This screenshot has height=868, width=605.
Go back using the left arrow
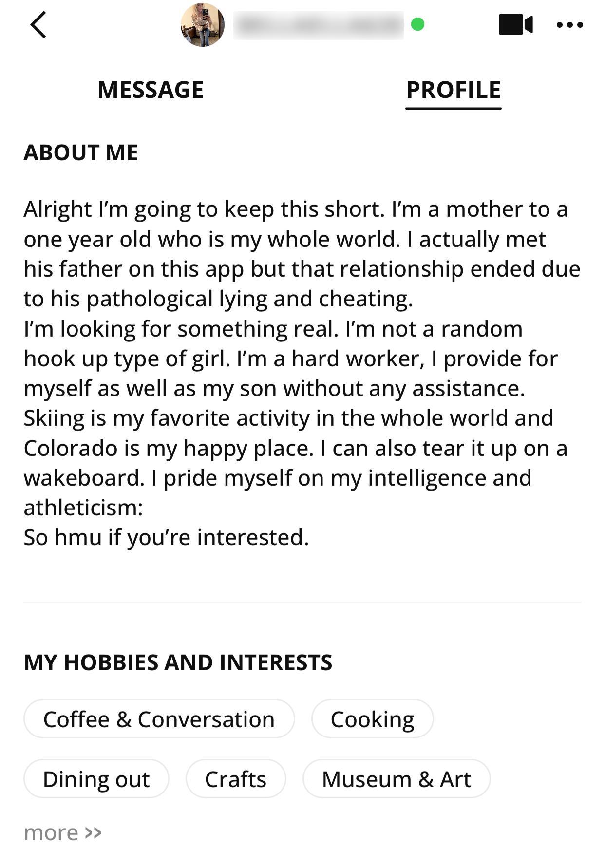click(x=38, y=25)
